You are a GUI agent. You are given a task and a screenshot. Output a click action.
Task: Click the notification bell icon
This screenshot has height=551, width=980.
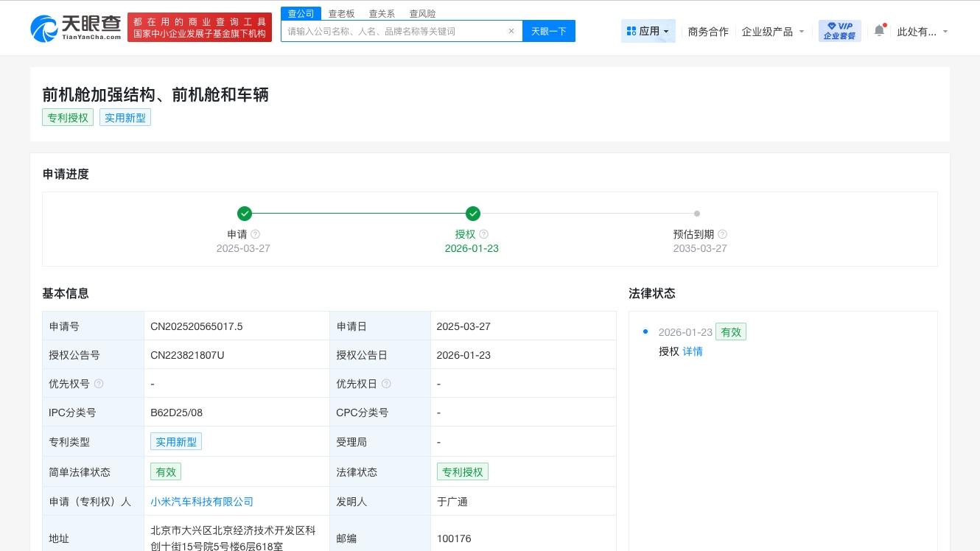pos(879,31)
